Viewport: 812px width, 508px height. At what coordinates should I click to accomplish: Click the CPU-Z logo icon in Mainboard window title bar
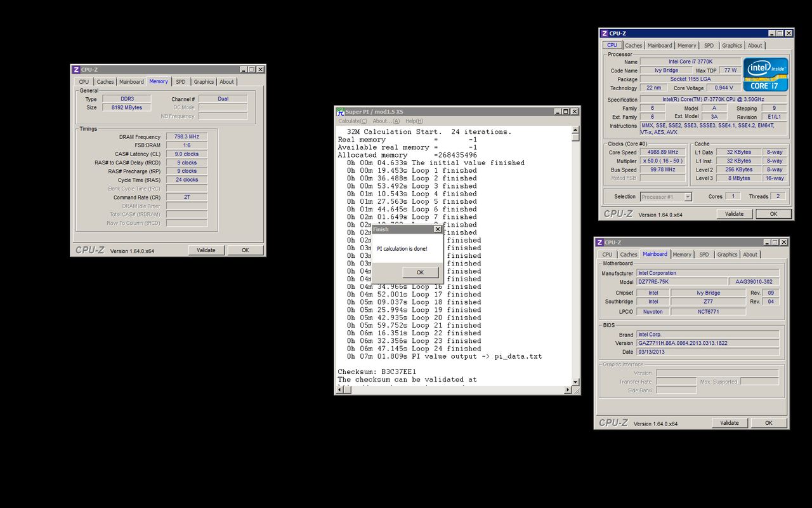coord(600,242)
